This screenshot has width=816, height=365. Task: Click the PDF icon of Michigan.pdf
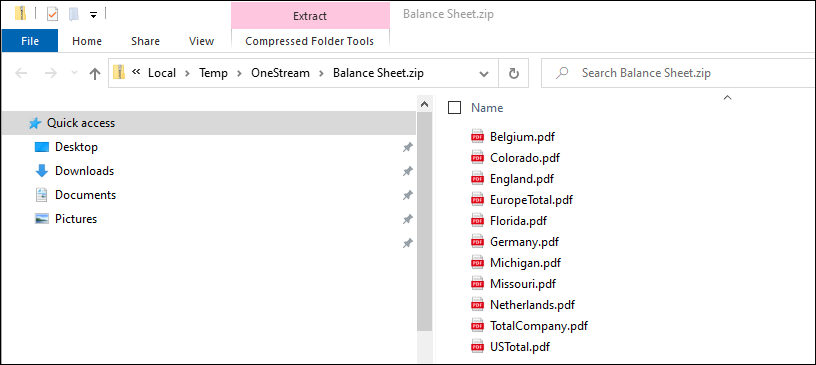pos(477,263)
